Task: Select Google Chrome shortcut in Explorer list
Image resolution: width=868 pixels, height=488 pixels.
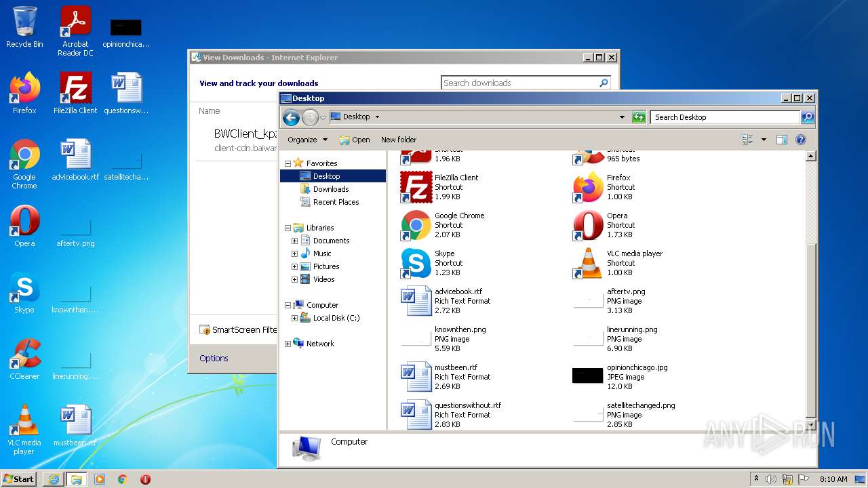Action: [442, 225]
